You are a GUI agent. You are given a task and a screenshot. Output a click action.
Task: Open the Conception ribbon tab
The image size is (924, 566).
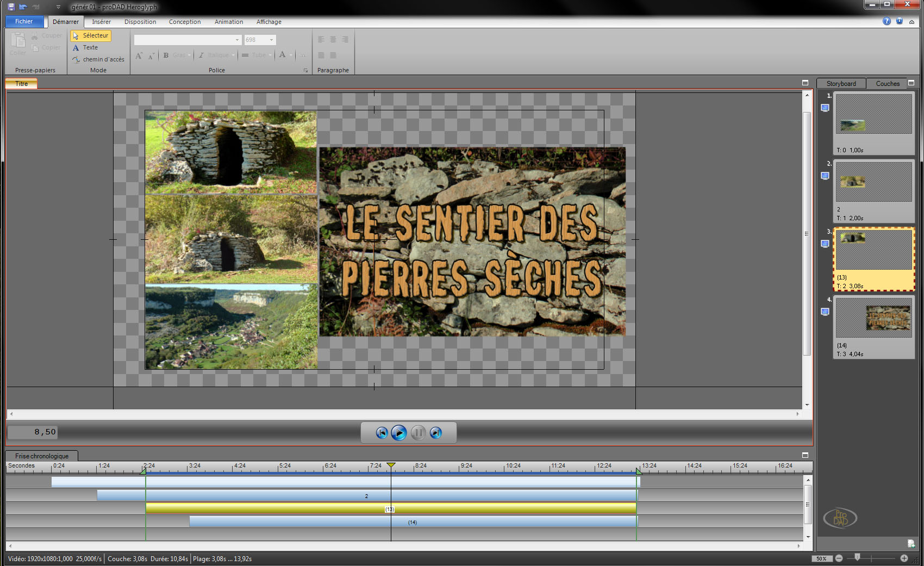pyautogui.click(x=185, y=22)
